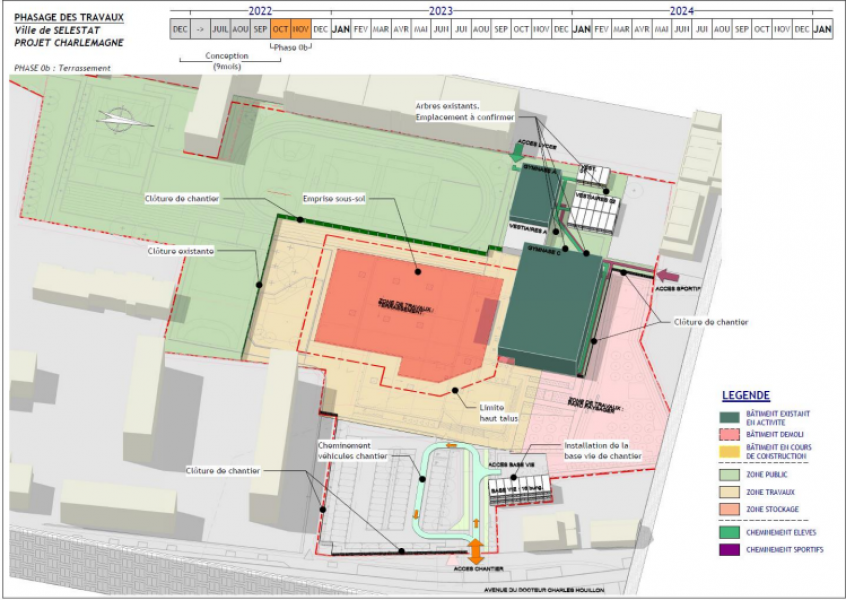Click the first DEC cell of the timeline
Image resolution: width=846 pixels, height=600 pixels.
178,28
